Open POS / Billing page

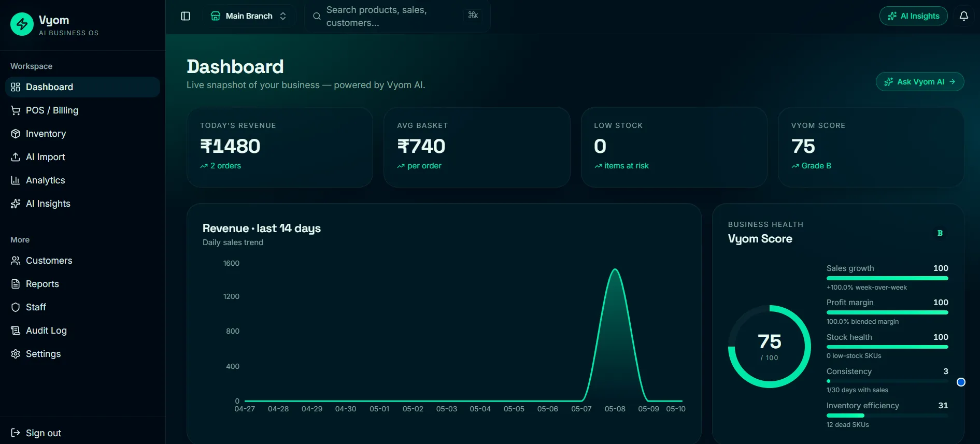tap(82, 110)
